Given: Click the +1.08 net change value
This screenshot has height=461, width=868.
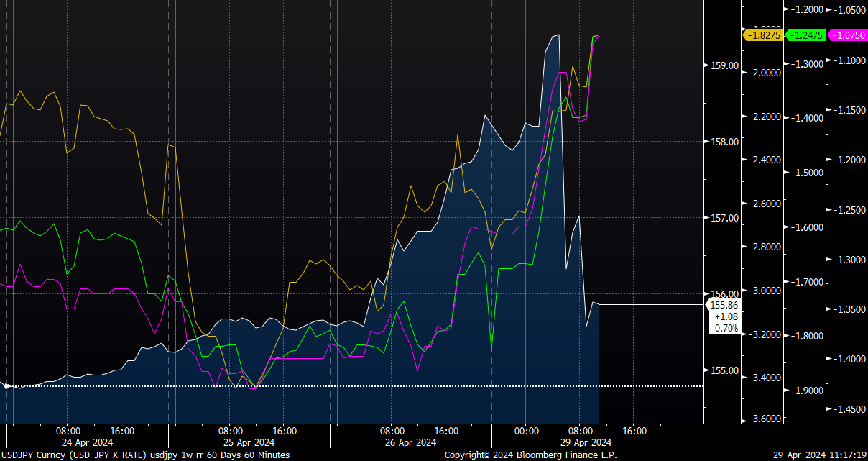Looking at the screenshot, I should pyautogui.click(x=726, y=316).
